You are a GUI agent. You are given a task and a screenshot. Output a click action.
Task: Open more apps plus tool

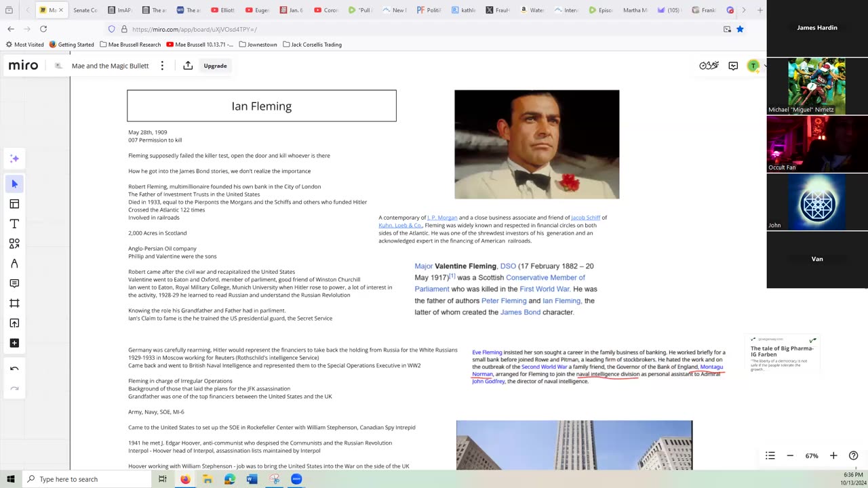[14, 343]
